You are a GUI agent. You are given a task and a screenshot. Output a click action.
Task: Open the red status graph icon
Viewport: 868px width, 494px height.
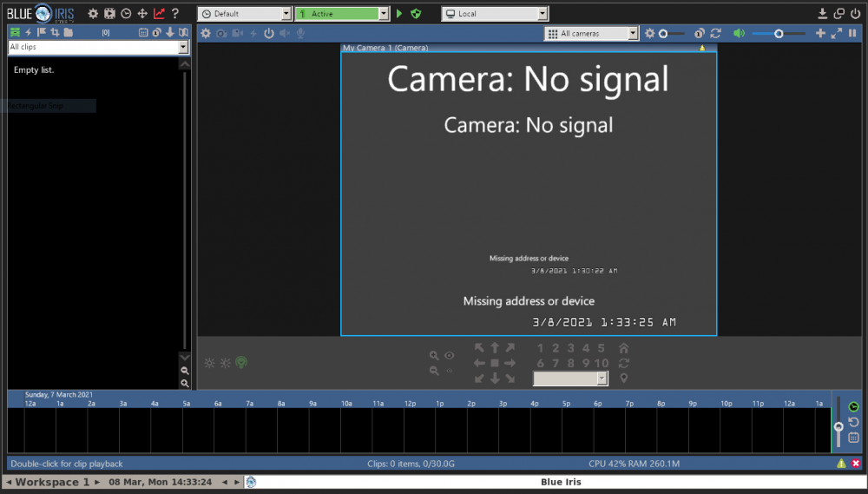[159, 13]
